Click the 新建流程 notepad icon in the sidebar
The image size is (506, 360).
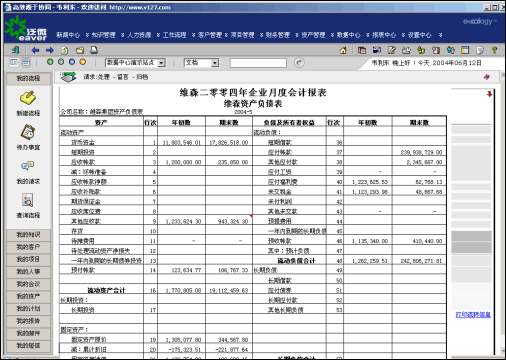pos(28,97)
